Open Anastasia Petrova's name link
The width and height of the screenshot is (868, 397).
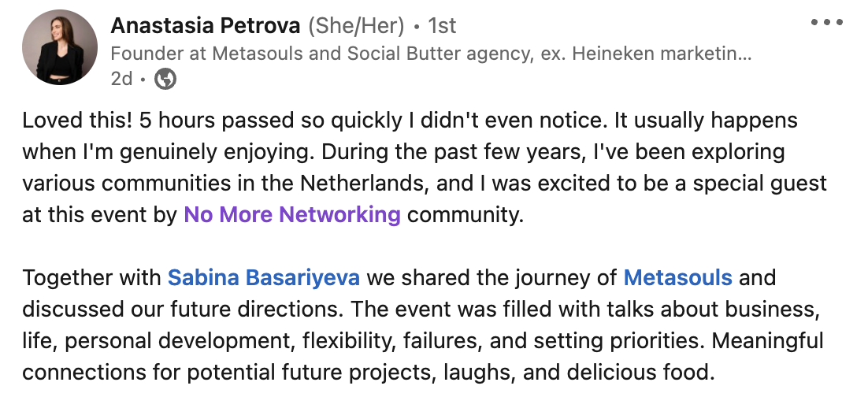[206, 25]
